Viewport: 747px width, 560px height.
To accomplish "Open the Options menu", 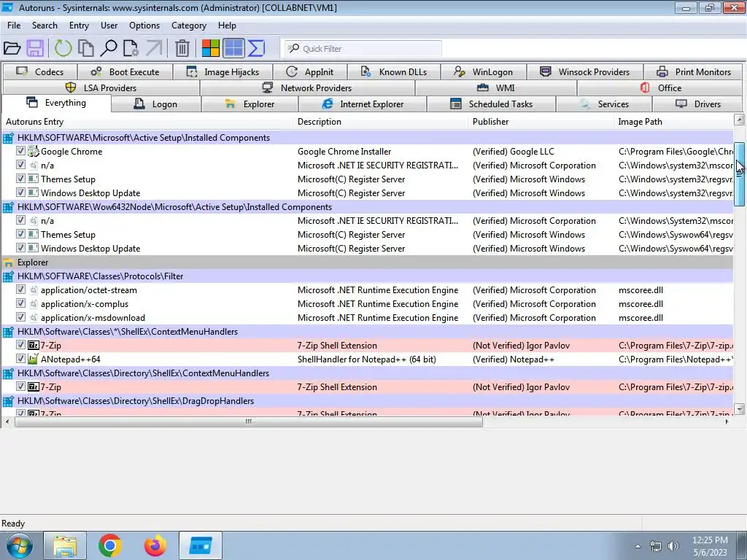I will point(144,26).
